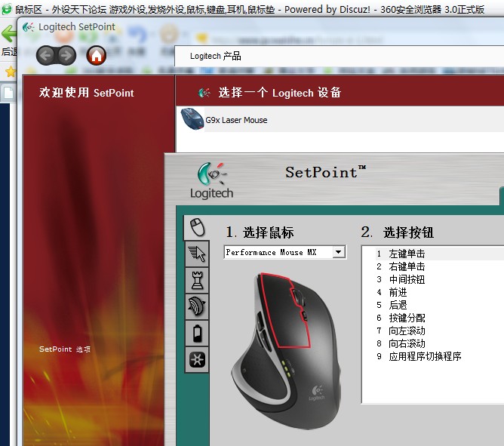The width and height of the screenshot is (504, 446).
Task: Click the browser favorites star icon
Action: point(11,72)
